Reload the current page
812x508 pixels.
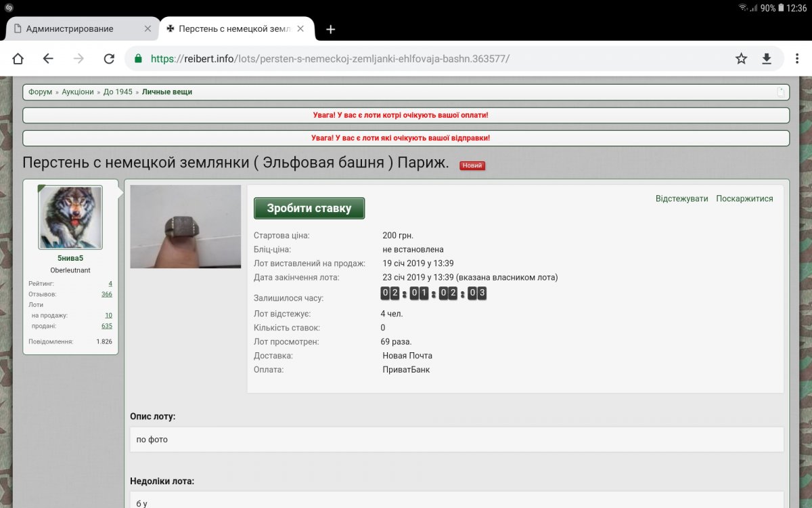click(x=109, y=59)
